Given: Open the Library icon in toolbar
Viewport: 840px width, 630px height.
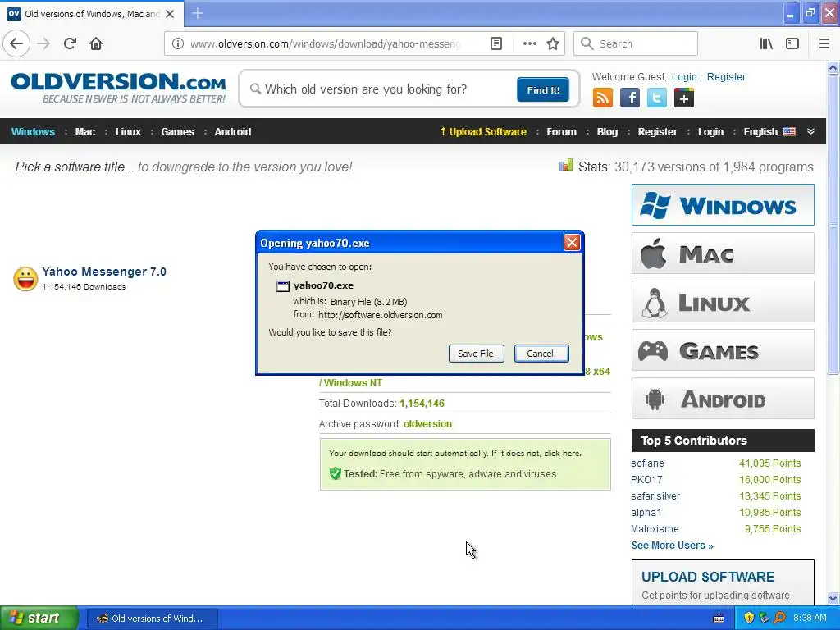Looking at the screenshot, I should coord(766,43).
